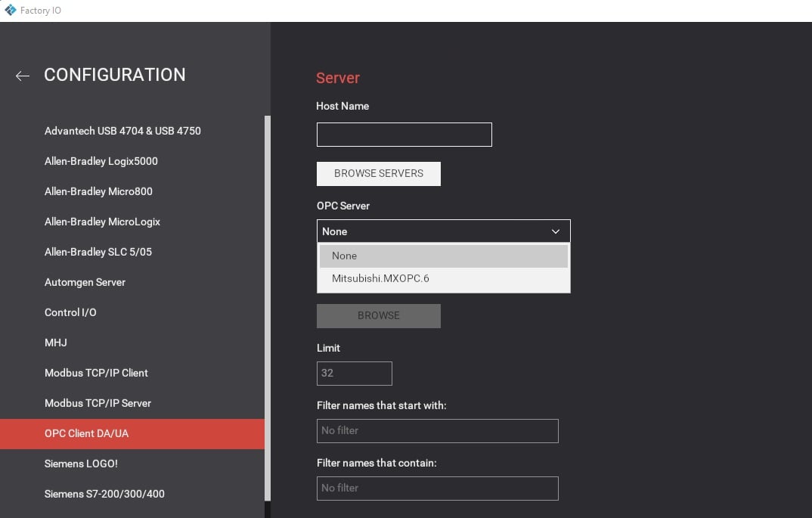Open the OPC Server dropdown chevron
This screenshot has width=812, height=518.
point(556,231)
